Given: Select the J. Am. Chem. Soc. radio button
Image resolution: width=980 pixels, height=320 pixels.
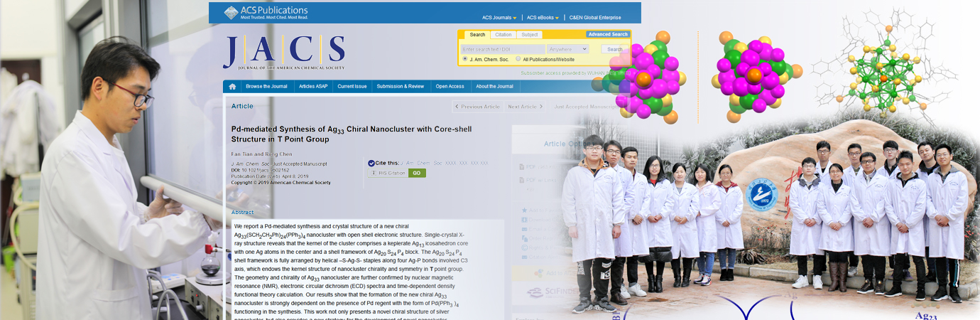Looking at the screenshot, I should point(465,59).
